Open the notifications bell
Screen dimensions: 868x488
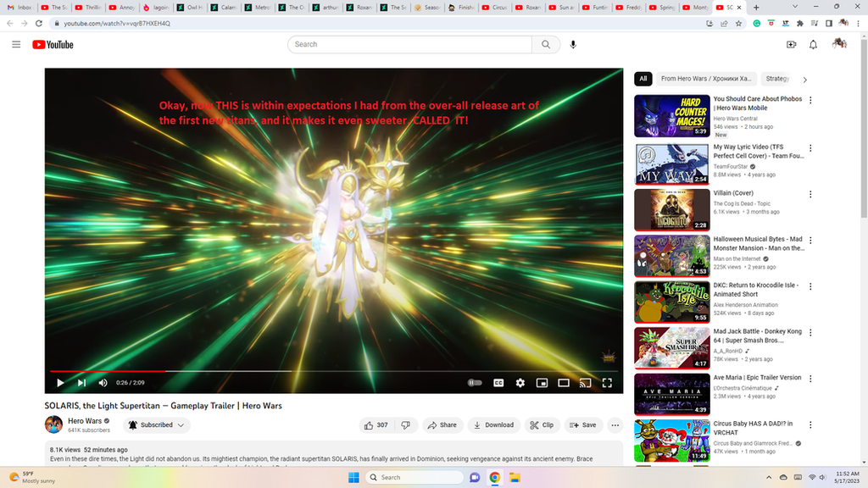[x=813, y=44]
